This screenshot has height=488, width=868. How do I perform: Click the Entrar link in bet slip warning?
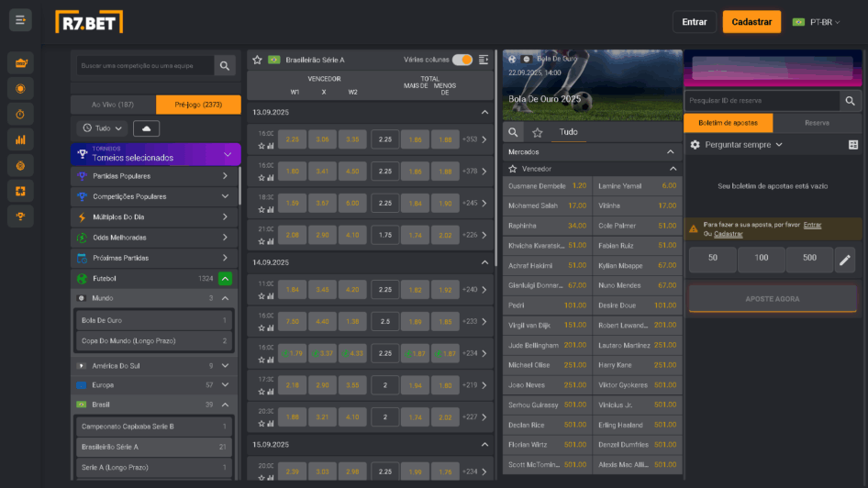click(812, 225)
